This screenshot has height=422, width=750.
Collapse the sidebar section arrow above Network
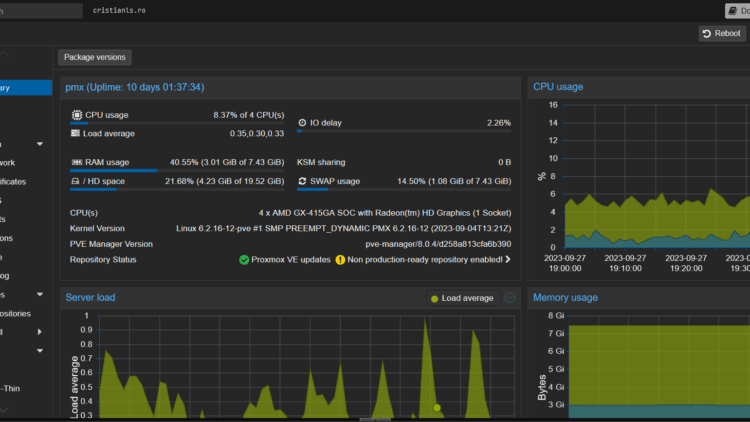[x=40, y=144]
